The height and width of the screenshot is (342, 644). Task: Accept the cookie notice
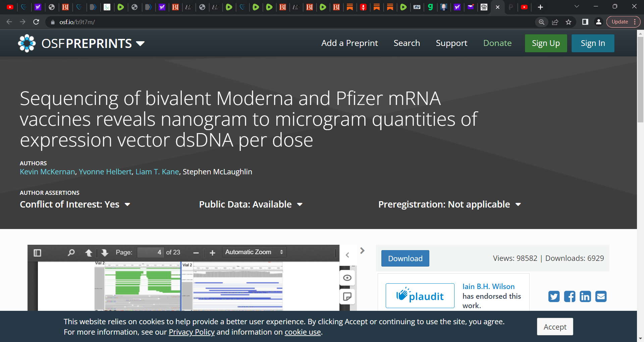[555, 327]
